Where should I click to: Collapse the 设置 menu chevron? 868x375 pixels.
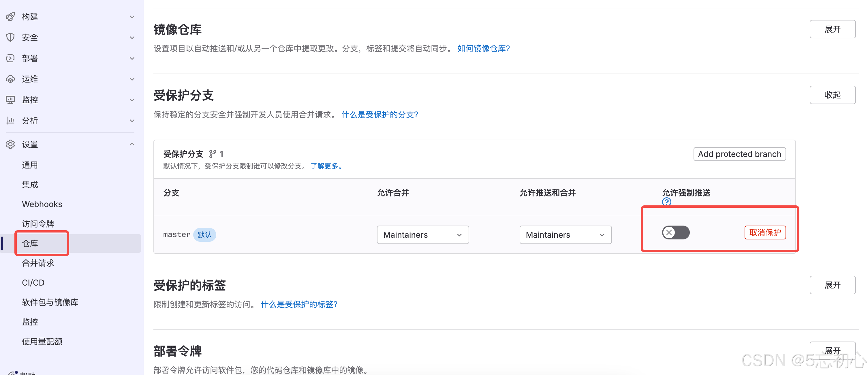[x=132, y=144]
